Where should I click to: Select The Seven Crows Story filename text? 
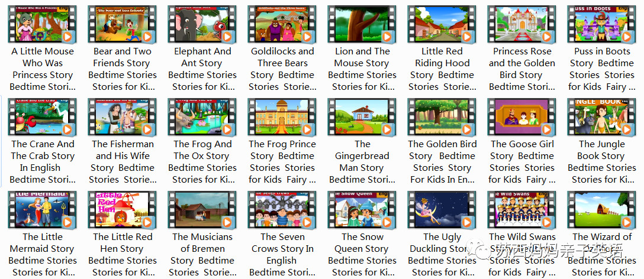(x=282, y=254)
